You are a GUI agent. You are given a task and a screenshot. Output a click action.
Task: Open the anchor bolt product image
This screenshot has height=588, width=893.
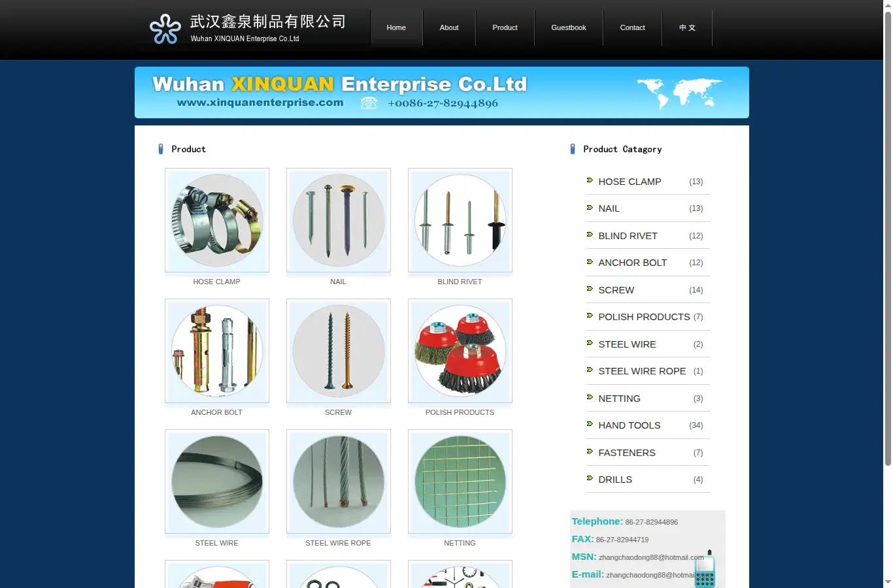point(217,351)
